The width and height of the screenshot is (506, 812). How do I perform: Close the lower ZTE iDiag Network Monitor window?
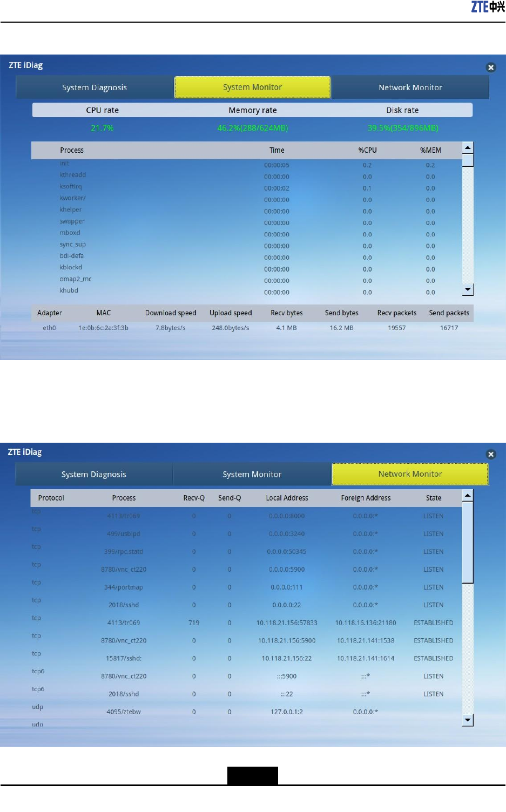[491, 455]
